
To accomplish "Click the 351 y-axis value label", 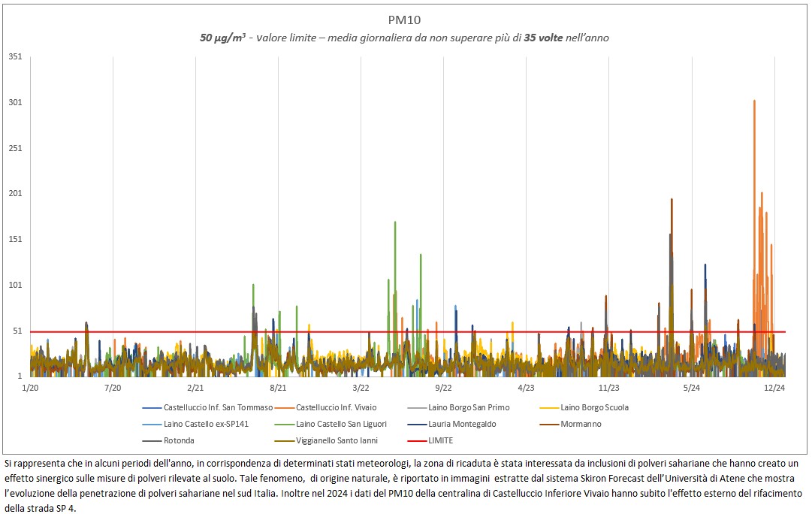I will (15, 56).
